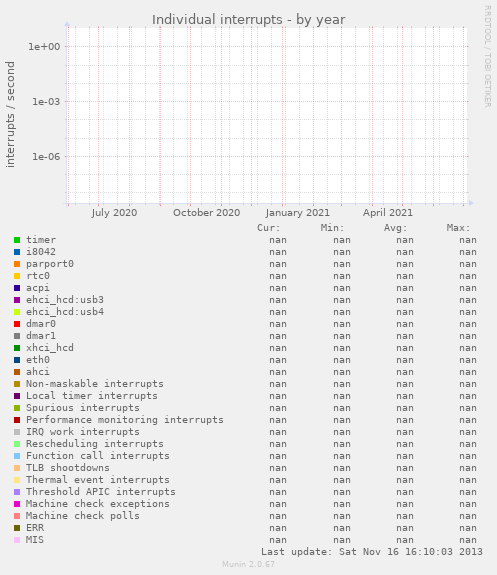Click the pink MIS legend swatch
Viewport: 497px width, 575px height.
17,540
